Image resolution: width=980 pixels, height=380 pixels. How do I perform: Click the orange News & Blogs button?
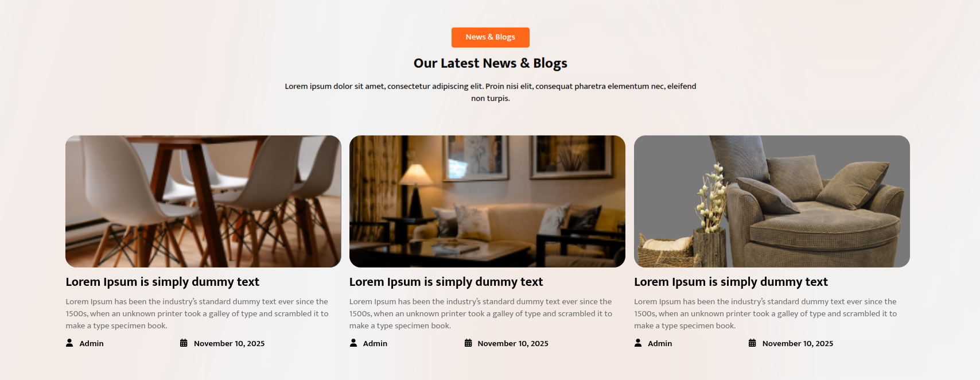tap(491, 37)
